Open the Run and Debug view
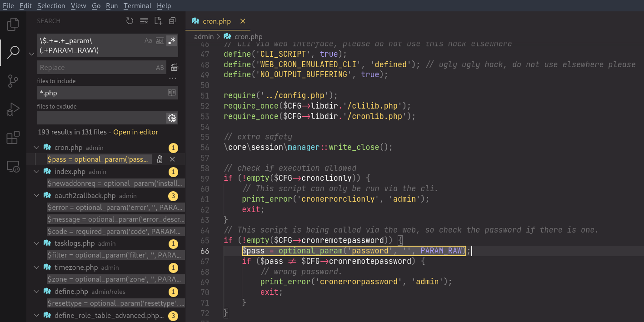This screenshot has height=322, width=644. 13,109
